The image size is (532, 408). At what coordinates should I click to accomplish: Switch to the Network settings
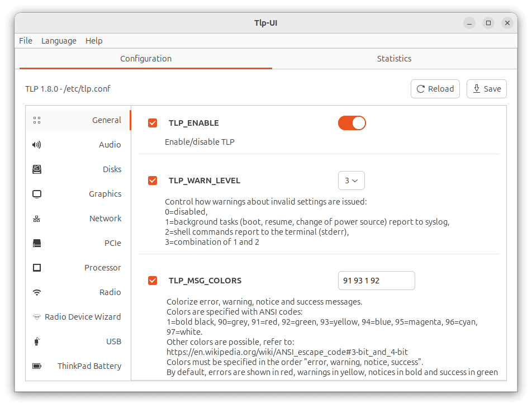[x=105, y=218]
